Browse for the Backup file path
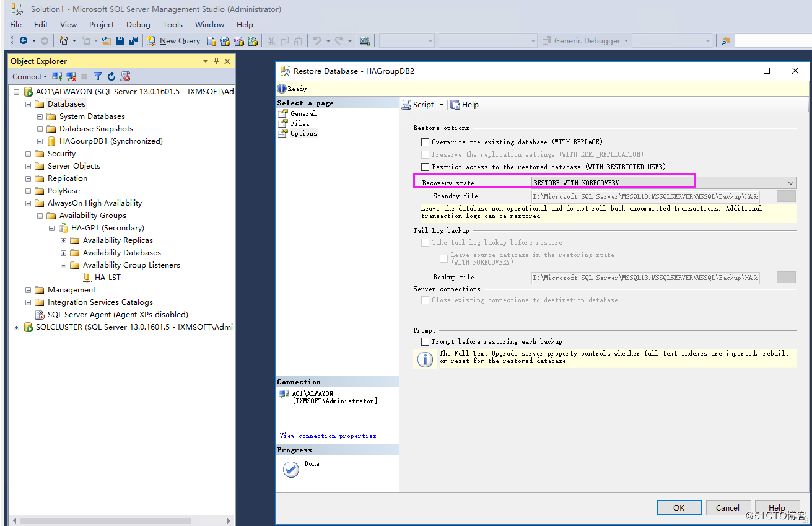 click(x=785, y=277)
